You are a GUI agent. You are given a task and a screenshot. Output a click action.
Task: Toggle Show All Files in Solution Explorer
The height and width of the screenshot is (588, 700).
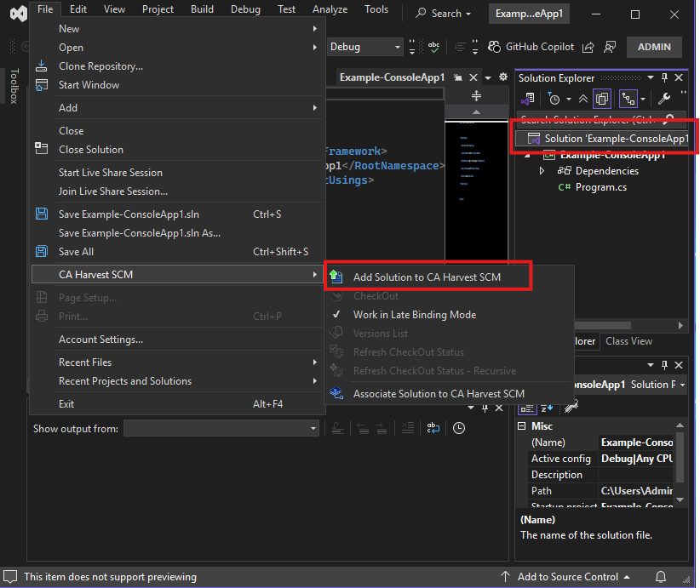[x=602, y=100]
